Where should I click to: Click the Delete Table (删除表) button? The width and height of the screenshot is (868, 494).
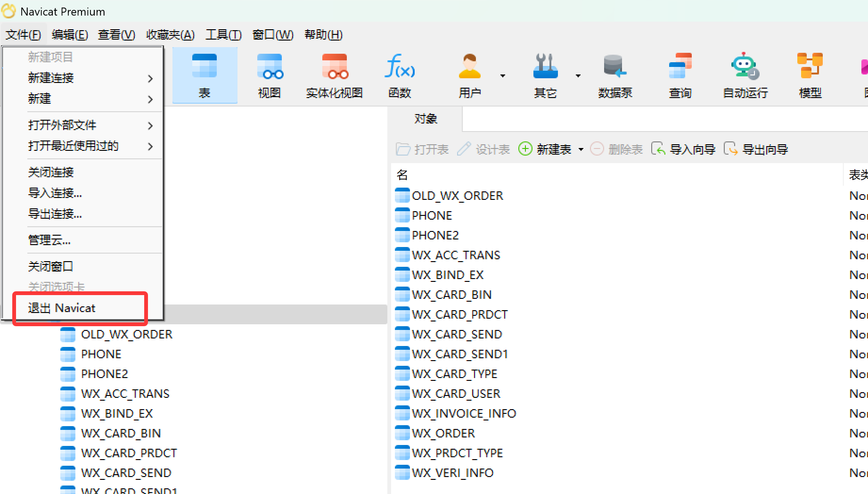pyautogui.click(x=616, y=149)
